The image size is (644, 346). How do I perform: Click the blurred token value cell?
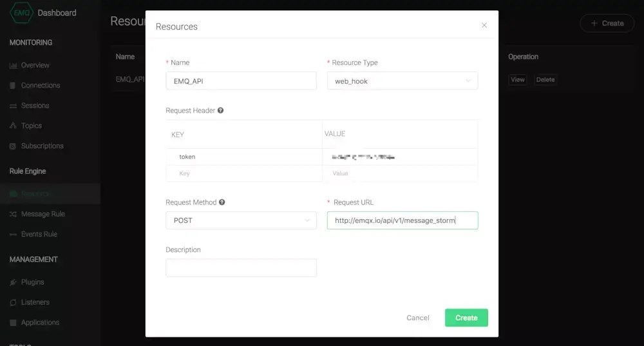[400, 157]
